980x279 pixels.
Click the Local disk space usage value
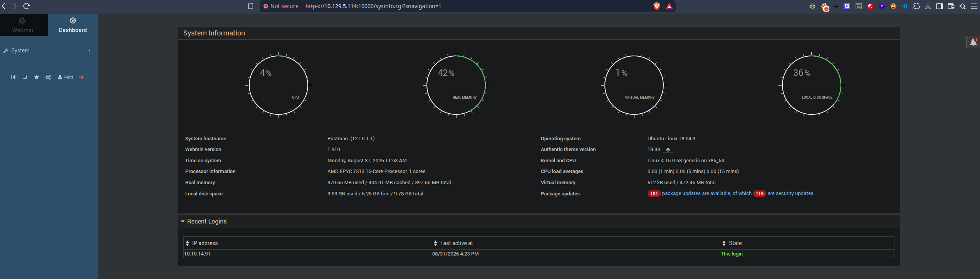pyautogui.click(x=375, y=194)
